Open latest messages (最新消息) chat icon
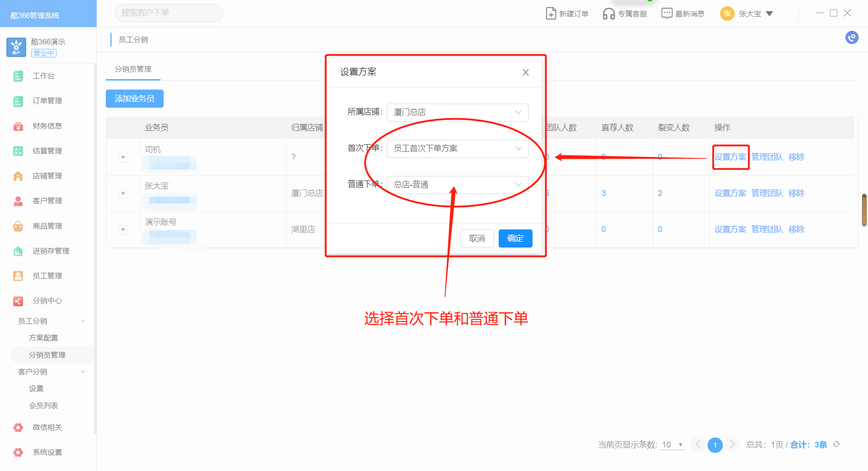 (666, 14)
